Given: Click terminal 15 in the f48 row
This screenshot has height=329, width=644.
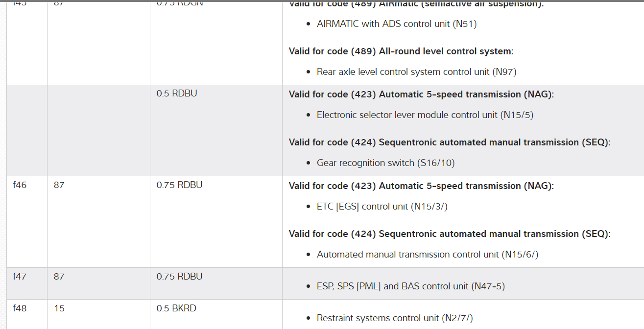Looking at the screenshot, I should click(x=59, y=308).
